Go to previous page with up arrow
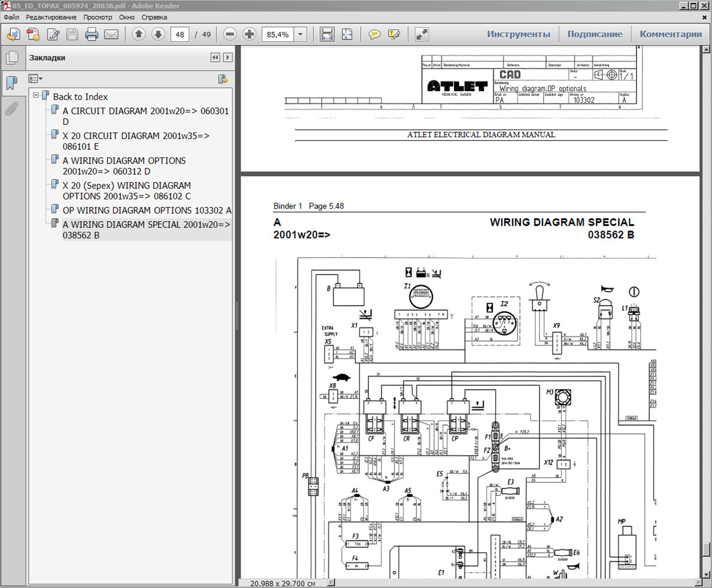The image size is (712, 588). pos(138,35)
